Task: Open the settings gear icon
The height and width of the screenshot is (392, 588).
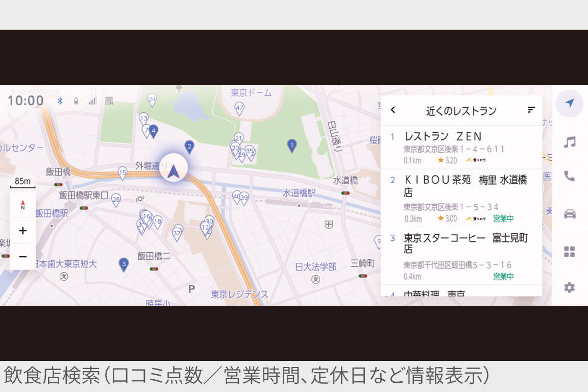Action: tap(569, 287)
